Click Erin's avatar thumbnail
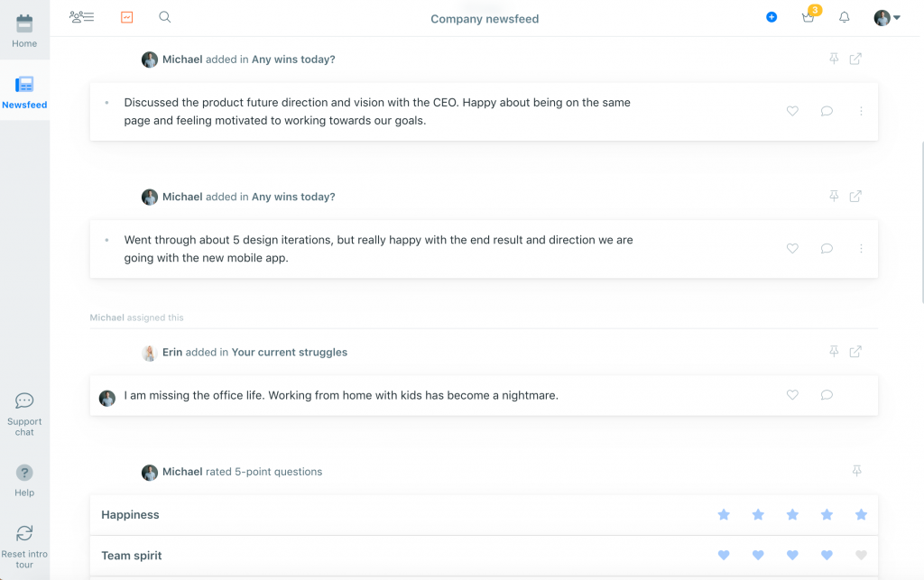Image resolution: width=924 pixels, height=580 pixels. tap(149, 353)
